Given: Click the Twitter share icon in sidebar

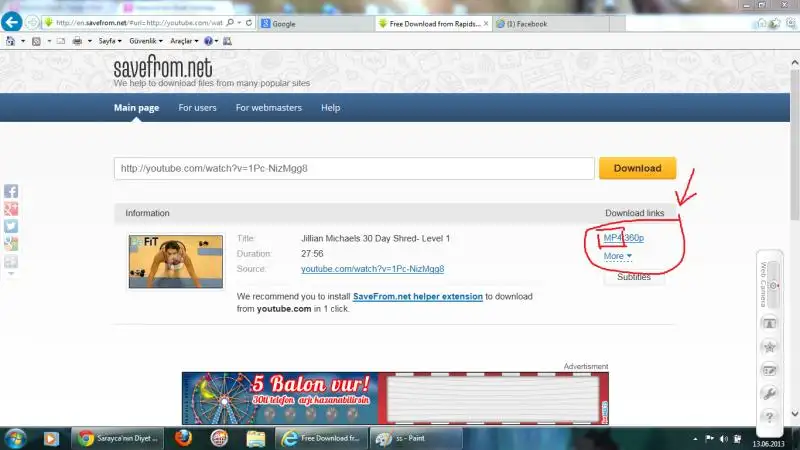Looking at the screenshot, I should coord(11,226).
